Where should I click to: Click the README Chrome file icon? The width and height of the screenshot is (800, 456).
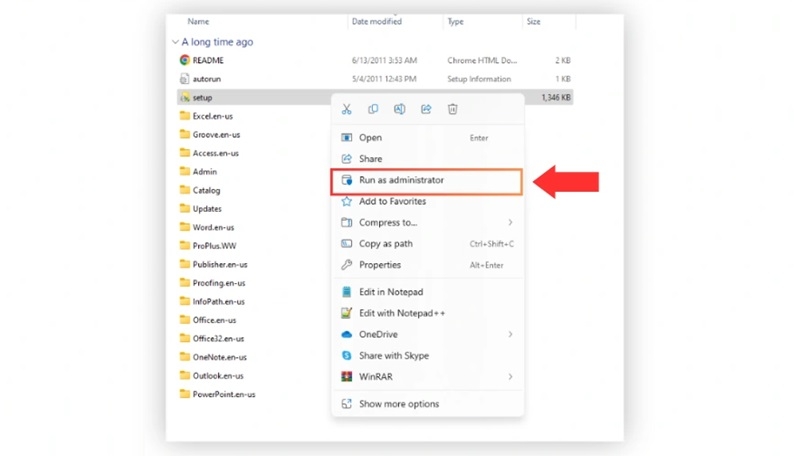click(185, 60)
